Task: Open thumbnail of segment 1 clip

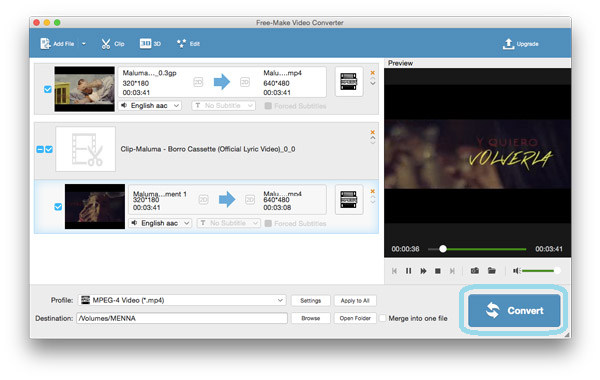Action: (x=95, y=207)
